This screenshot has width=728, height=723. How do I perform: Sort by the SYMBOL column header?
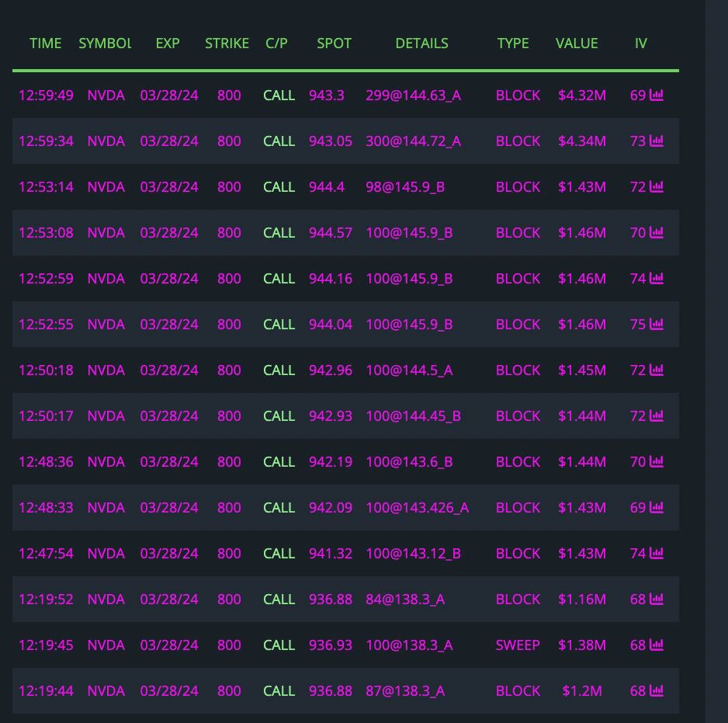[105, 43]
